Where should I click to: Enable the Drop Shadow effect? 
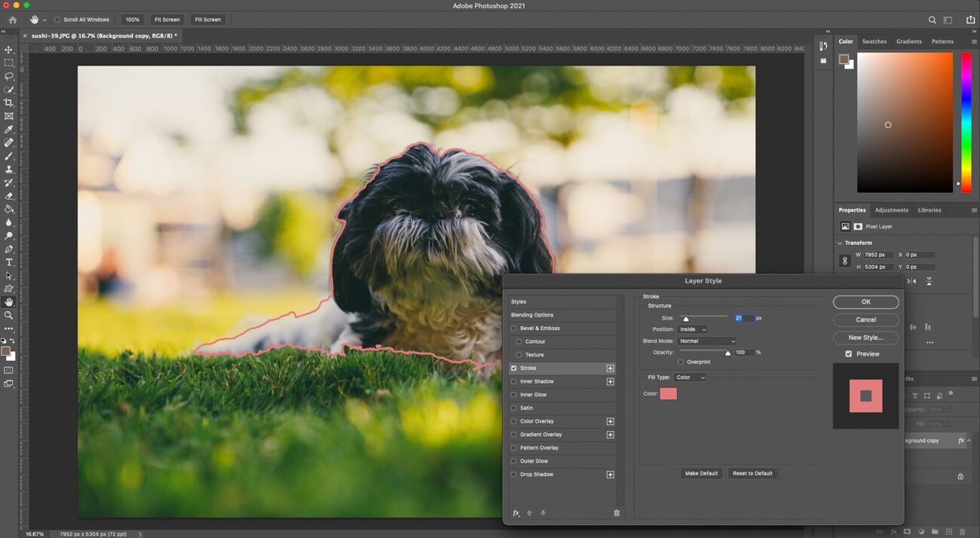(513, 474)
